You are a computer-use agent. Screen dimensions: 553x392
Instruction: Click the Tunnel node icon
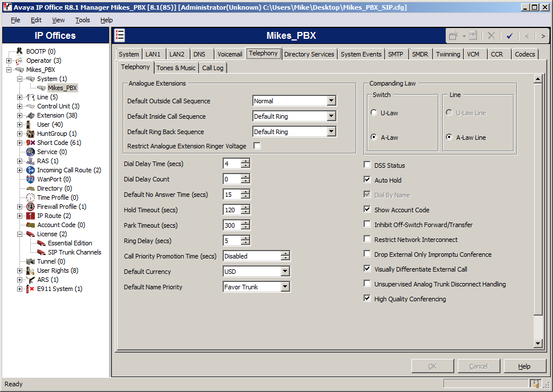tap(30, 261)
